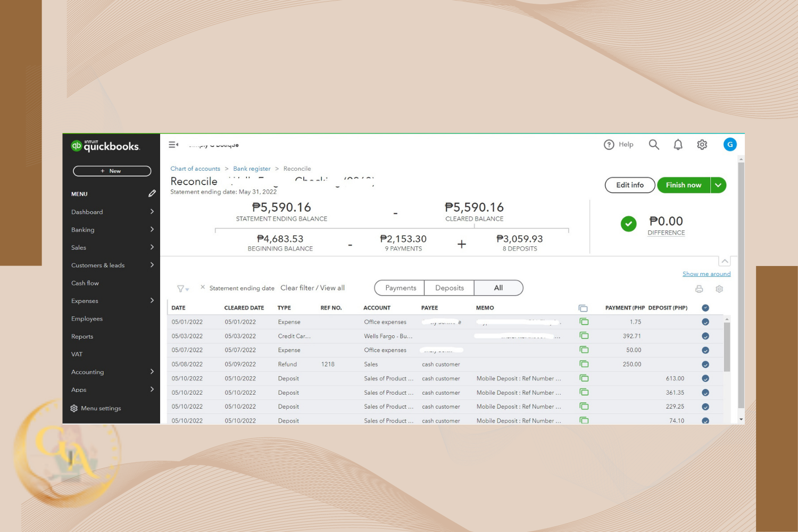Collapse the sidebar navigation toggle
The image size is (798, 532).
[173, 145]
